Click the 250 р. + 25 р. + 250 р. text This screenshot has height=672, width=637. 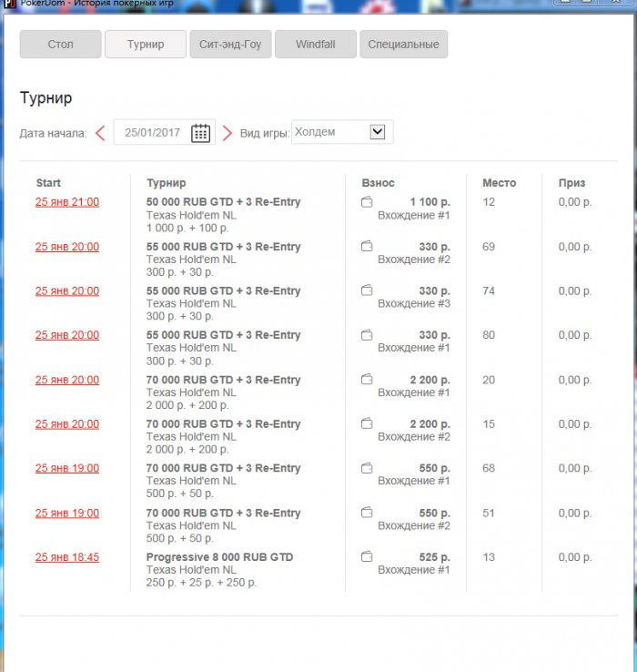pyautogui.click(x=201, y=583)
